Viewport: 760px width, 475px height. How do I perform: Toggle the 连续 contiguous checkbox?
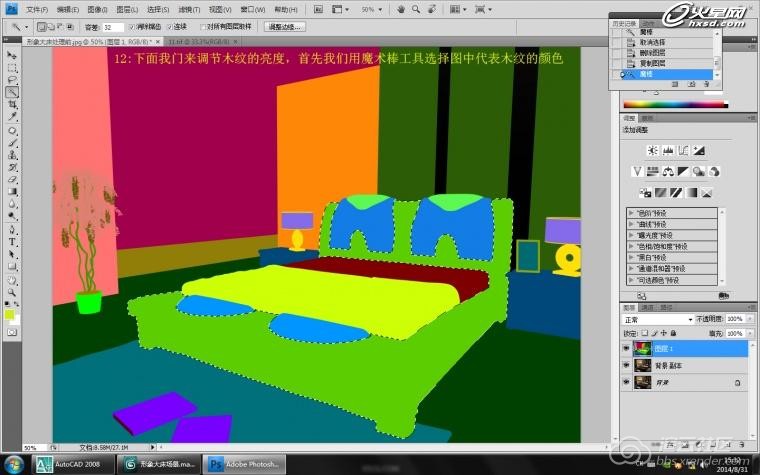pos(170,27)
